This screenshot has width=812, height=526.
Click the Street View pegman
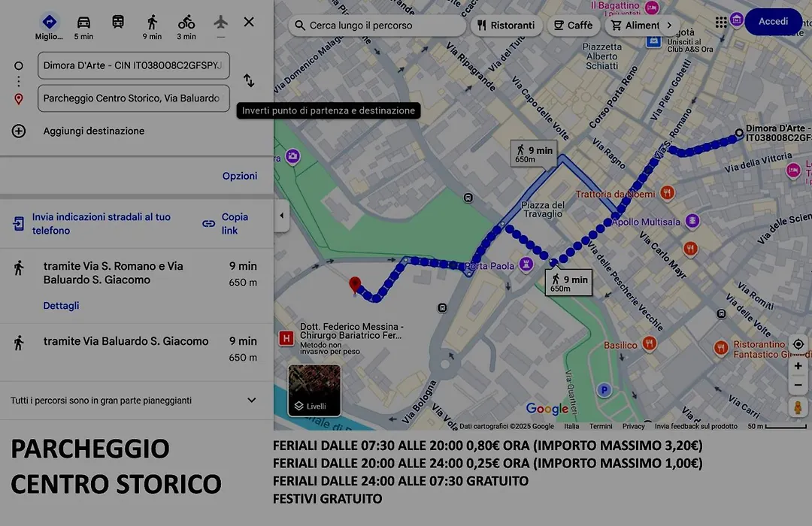[798, 407]
